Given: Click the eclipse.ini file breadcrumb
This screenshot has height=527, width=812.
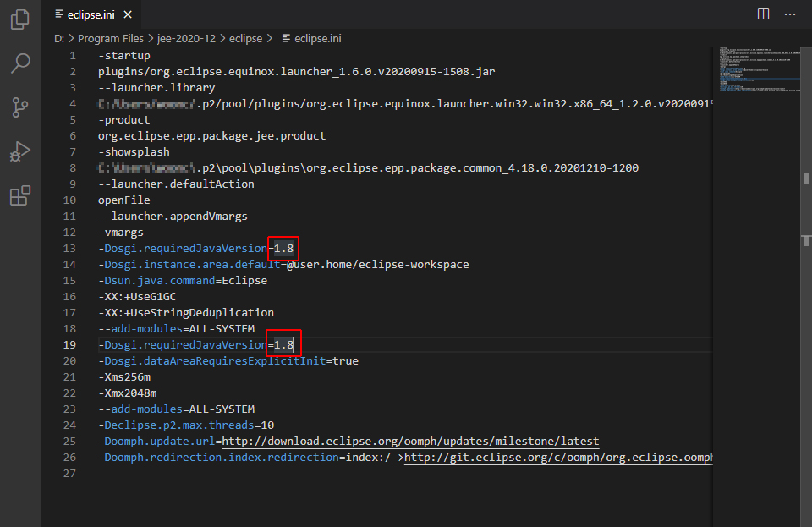Looking at the screenshot, I should tap(312, 39).
